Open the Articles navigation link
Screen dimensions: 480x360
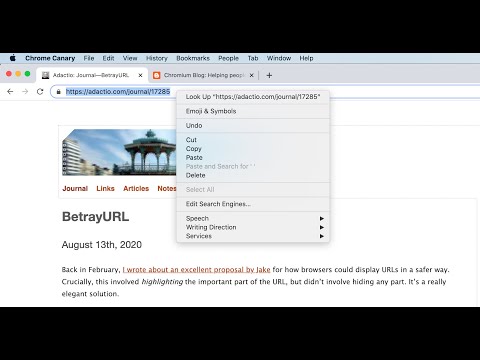[x=136, y=188]
